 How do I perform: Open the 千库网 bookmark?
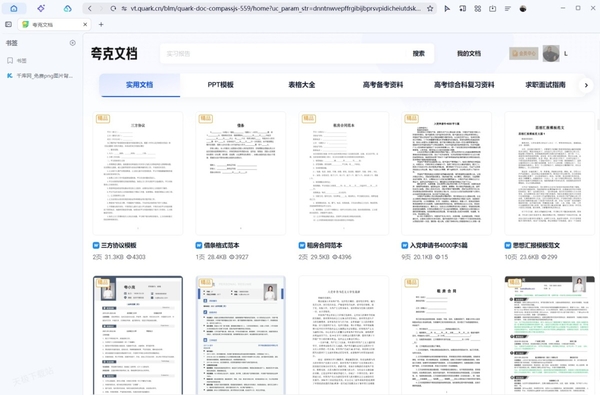[x=40, y=76]
